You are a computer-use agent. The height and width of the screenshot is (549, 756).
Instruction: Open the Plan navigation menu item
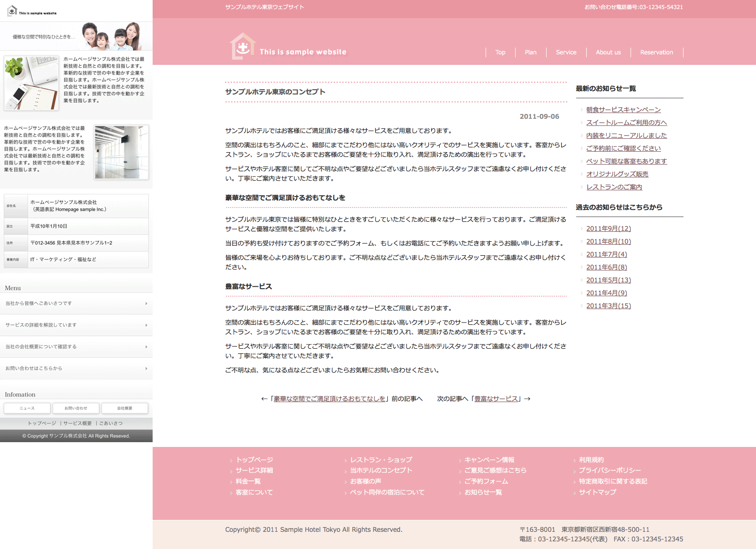[530, 52]
